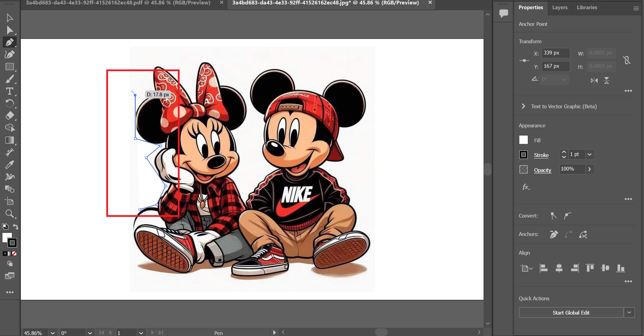Pick the Eyedropper tool
Image resolution: width=644 pixels, height=336 pixels.
pyautogui.click(x=10, y=164)
